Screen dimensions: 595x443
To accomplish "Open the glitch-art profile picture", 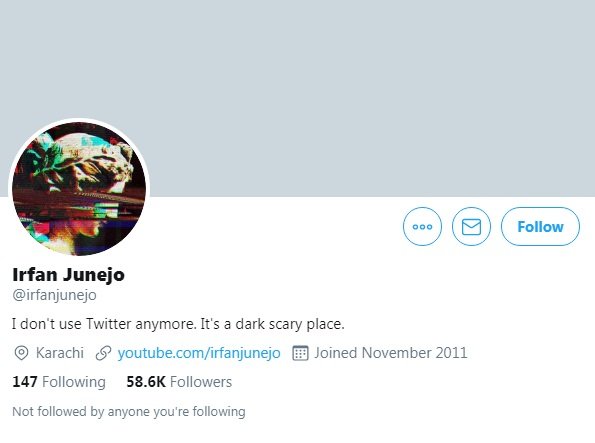I will 79,189.
